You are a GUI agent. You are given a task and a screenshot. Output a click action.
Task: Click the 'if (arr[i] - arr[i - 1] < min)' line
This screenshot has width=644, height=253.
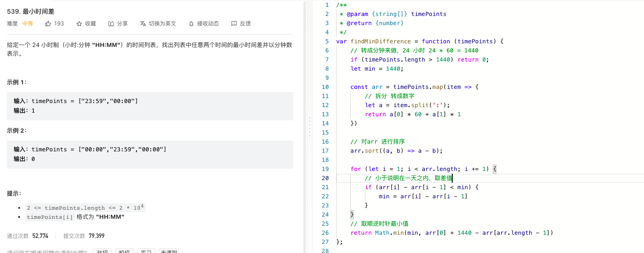tap(422, 187)
